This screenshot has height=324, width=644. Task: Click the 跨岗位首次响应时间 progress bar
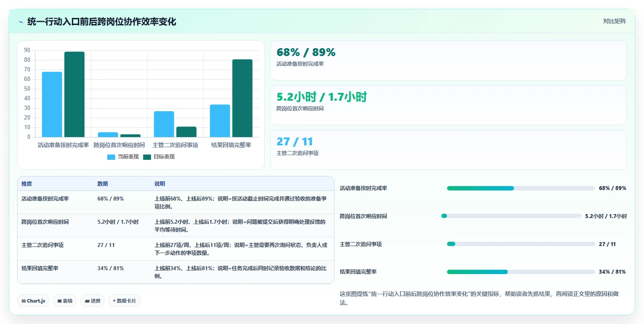click(x=511, y=216)
